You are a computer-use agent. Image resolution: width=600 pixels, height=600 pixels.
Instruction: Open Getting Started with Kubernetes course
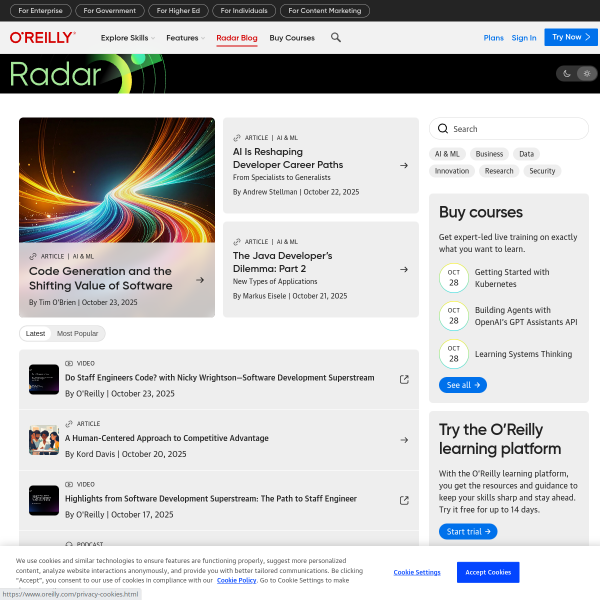(x=512, y=278)
